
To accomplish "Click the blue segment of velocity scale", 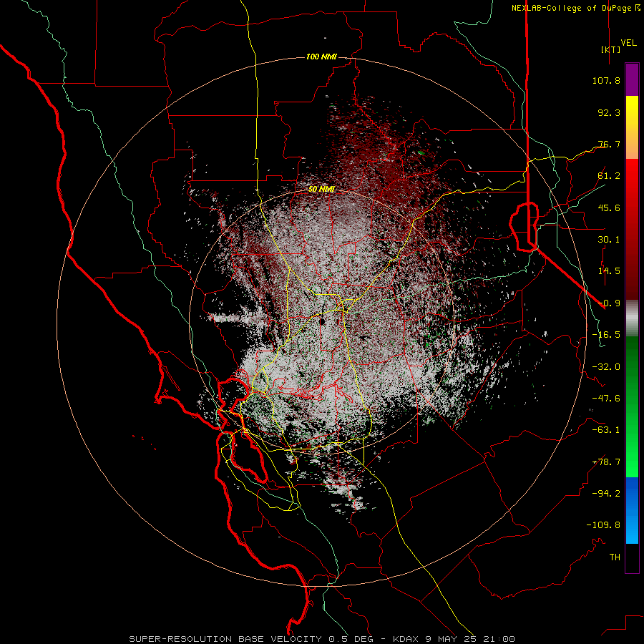I will pos(632,510).
